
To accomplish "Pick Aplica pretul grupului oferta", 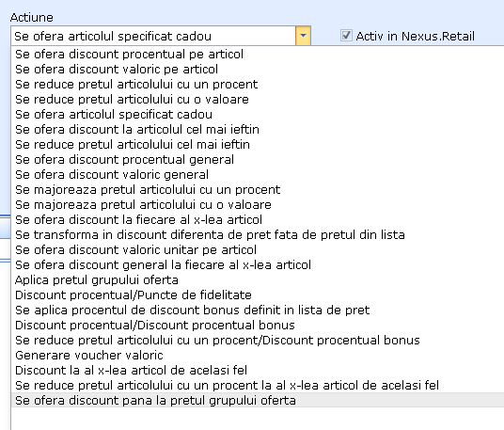I will pos(258,280).
